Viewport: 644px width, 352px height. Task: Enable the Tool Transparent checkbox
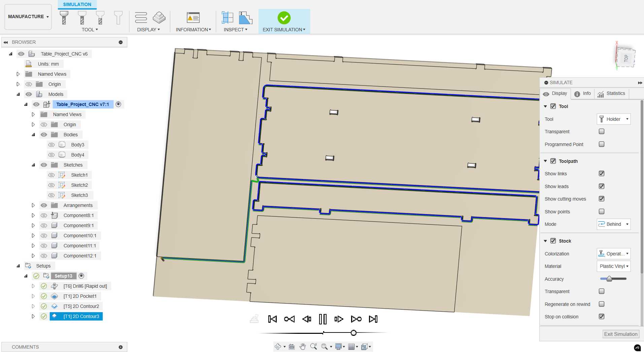[602, 131]
